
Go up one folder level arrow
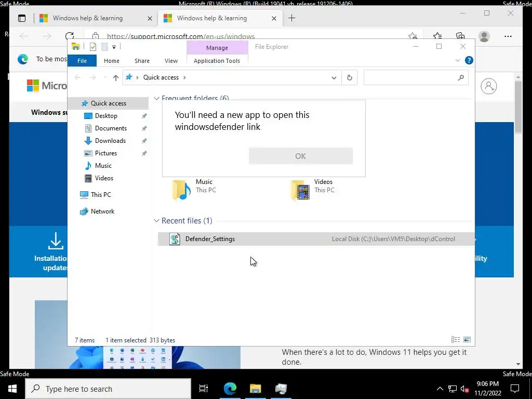(116, 78)
